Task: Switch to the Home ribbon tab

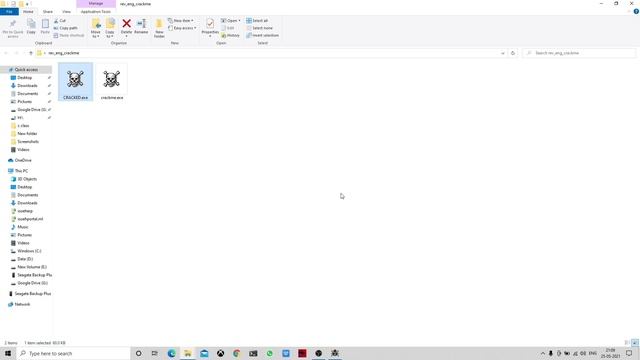Action: pos(28,11)
